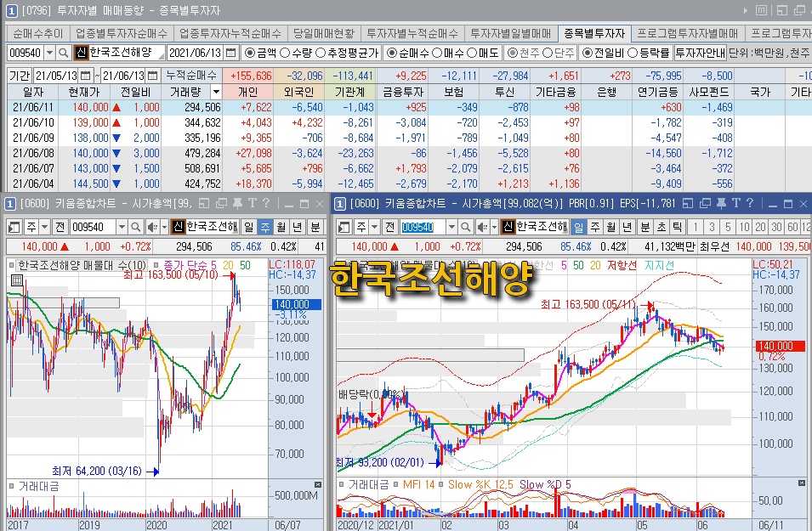Open the code 009540 dropdown in the left chart

coord(122,227)
